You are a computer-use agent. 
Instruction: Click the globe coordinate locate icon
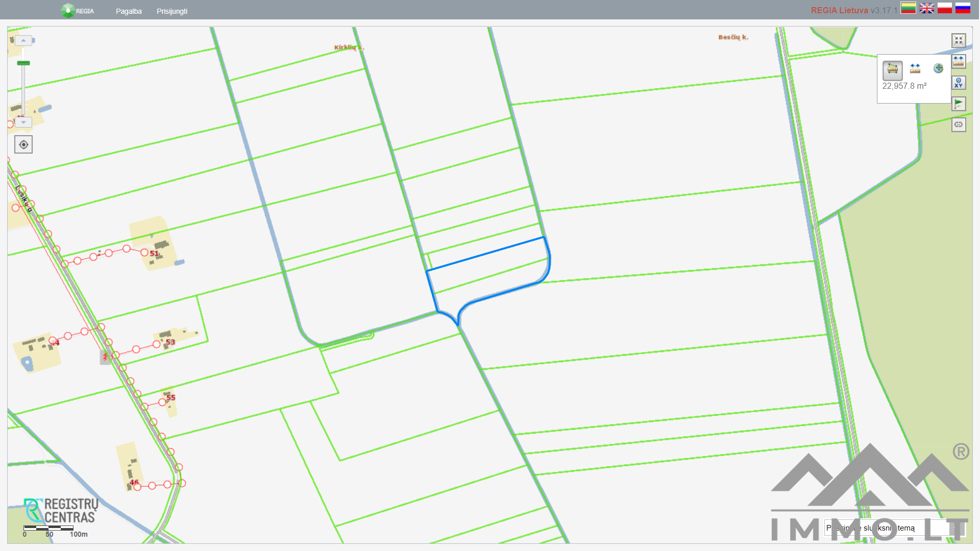coord(938,68)
